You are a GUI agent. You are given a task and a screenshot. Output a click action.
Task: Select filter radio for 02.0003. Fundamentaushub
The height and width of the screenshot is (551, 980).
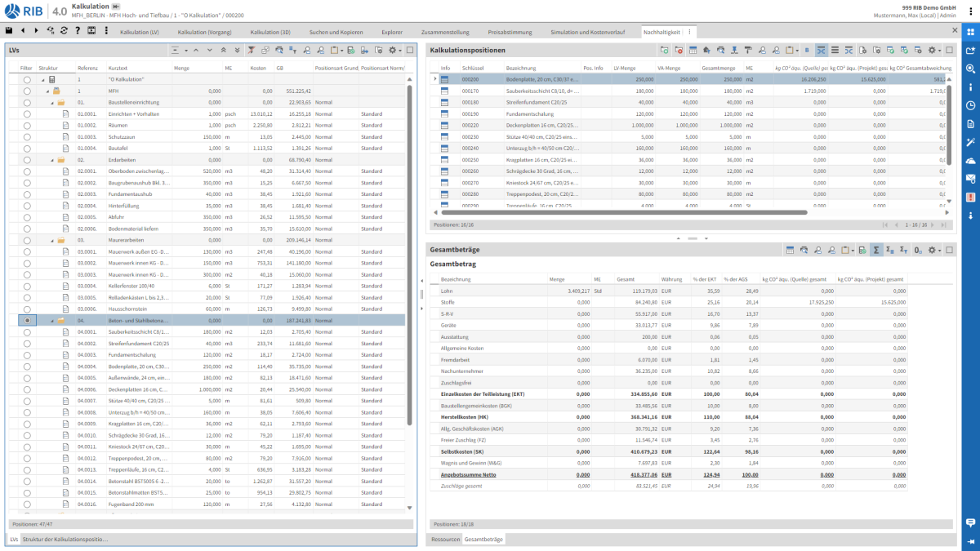coord(27,194)
